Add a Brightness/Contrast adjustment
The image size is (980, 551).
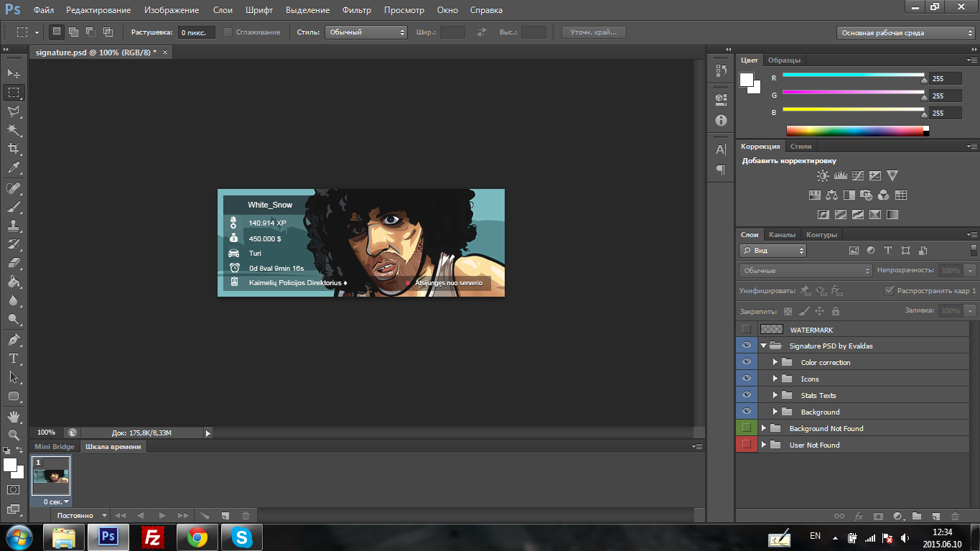(x=823, y=175)
